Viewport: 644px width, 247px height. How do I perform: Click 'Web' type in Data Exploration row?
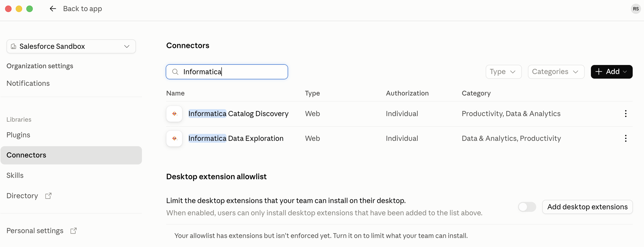312,139
